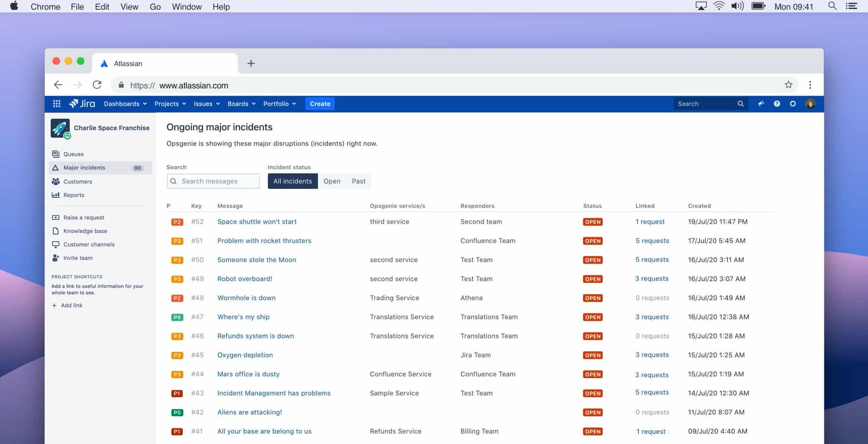868x444 pixels.
Task: Click Add link under project shortcuts
Action: coord(67,306)
